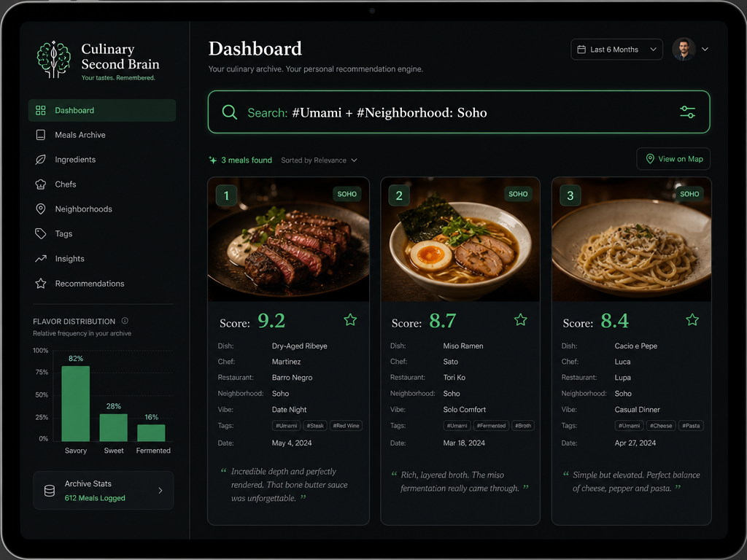Screen dimensions: 747x560
Task: Click the user profile avatar
Action: click(x=684, y=50)
